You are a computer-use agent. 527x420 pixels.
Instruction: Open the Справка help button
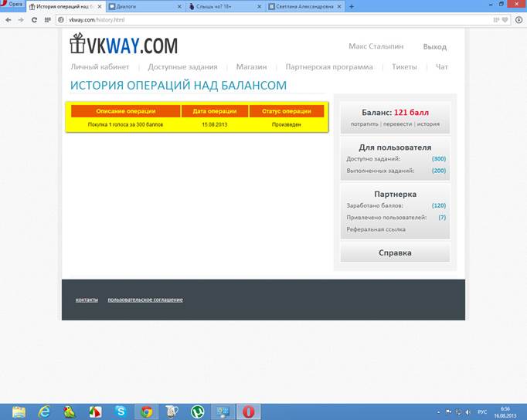(x=395, y=252)
